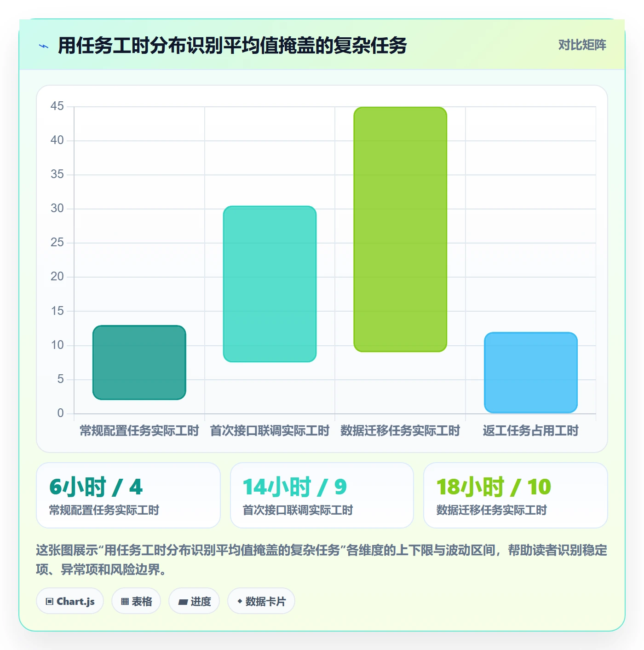Click the Chart.js tag chip

(x=70, y=601)
